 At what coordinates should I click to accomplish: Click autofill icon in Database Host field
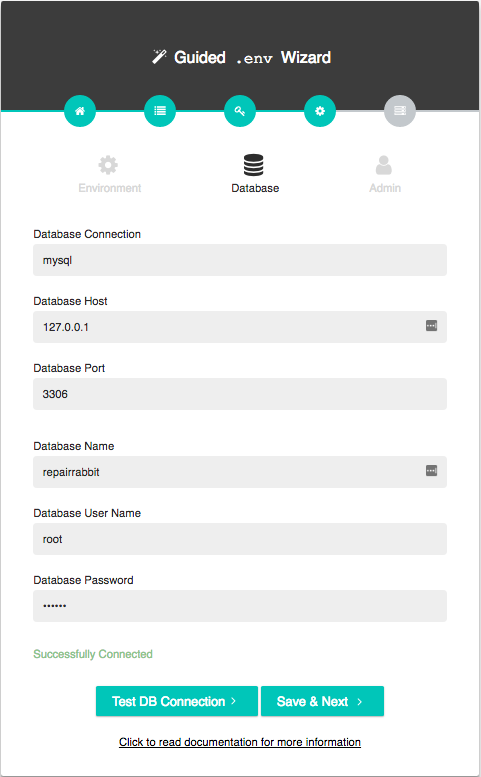(431, 326)
